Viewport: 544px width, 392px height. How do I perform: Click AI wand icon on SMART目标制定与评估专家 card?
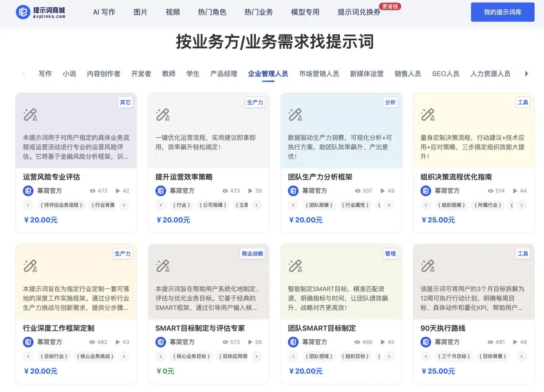pos(163,266)
